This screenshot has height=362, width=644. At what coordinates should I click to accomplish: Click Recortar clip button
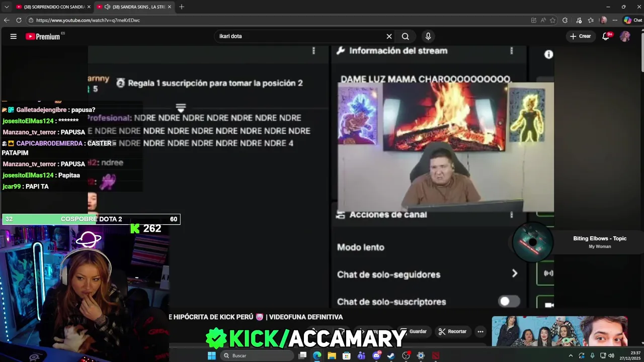tap(452, 331)
